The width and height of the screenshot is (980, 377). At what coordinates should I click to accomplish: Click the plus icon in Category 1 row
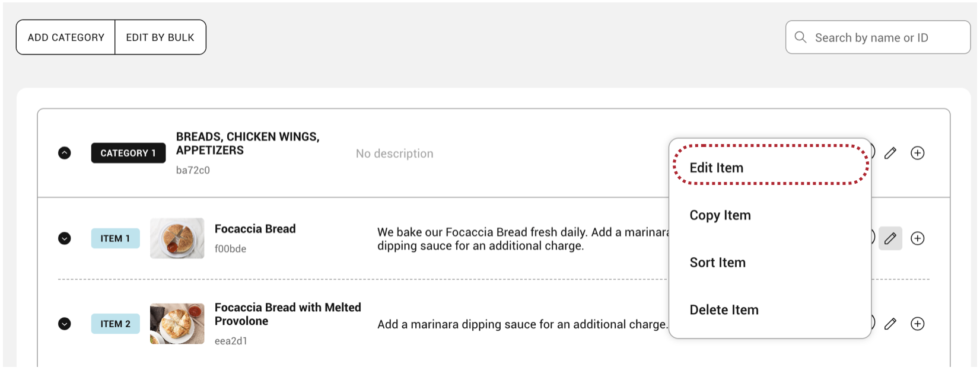tap(917, 154)
